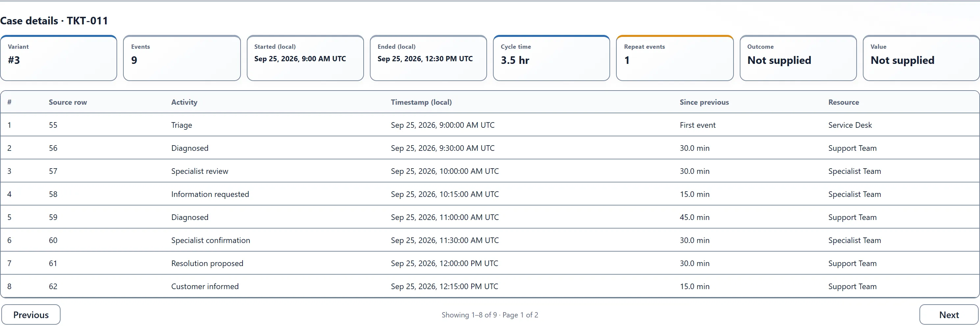Click the 'Customer informed' activity cell
The width and height of the screenshot is (980, 326).
tap(205, 286)
